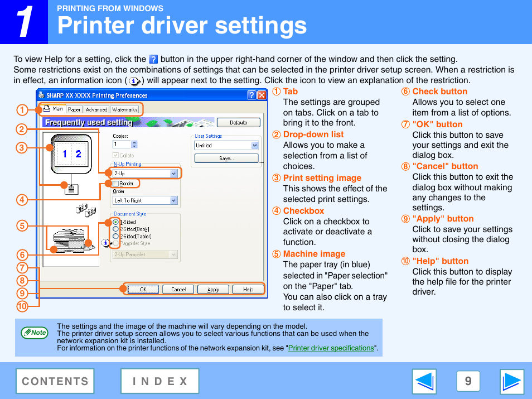Open the Printer driver specifications link
This screenshot has width=532, height=399.
pyautogui.click(x=331, y=348)
